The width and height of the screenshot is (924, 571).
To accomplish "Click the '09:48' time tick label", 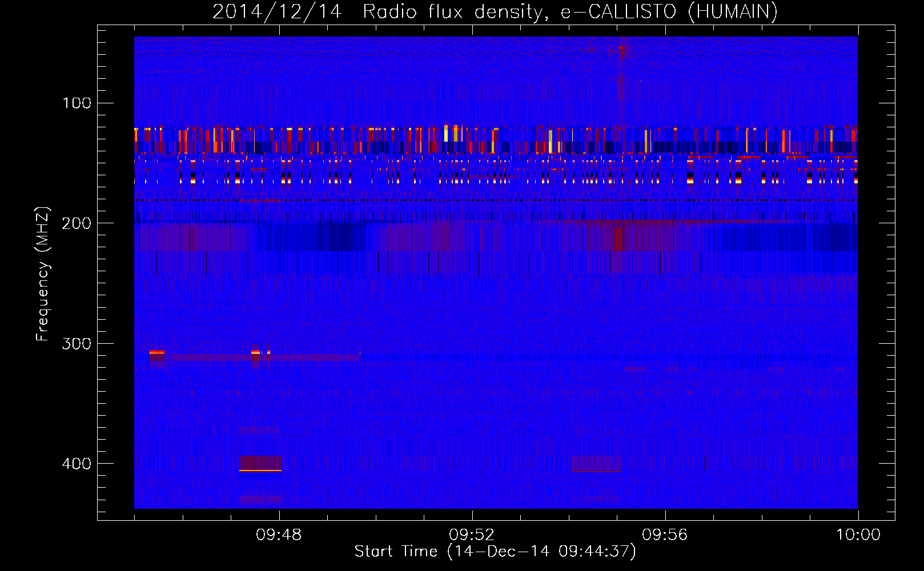I will click(279, 535).
